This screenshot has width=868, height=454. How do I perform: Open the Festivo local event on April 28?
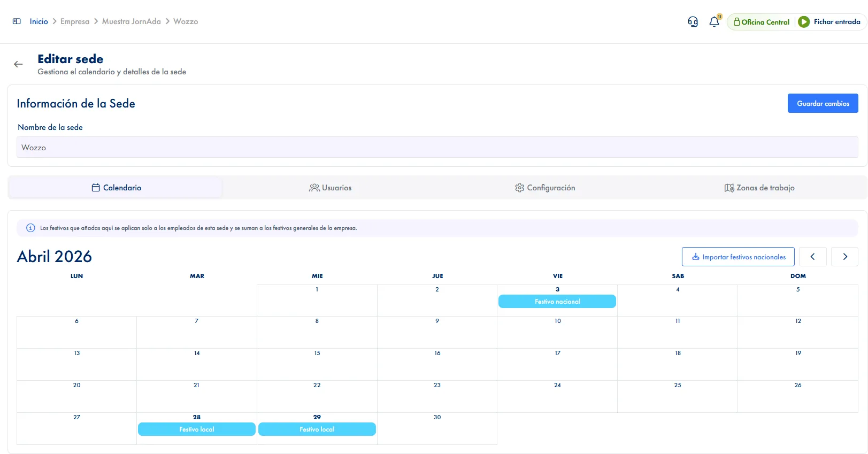click(x=197, y=429)
